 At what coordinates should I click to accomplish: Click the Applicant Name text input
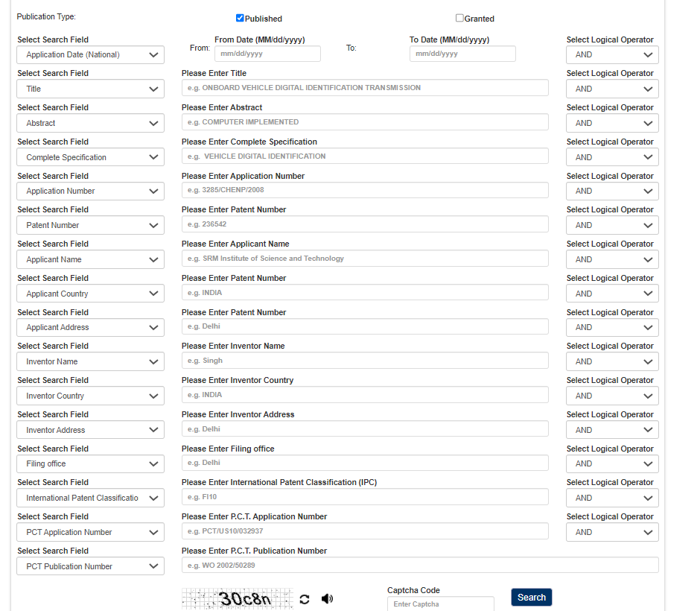[365, 258]
